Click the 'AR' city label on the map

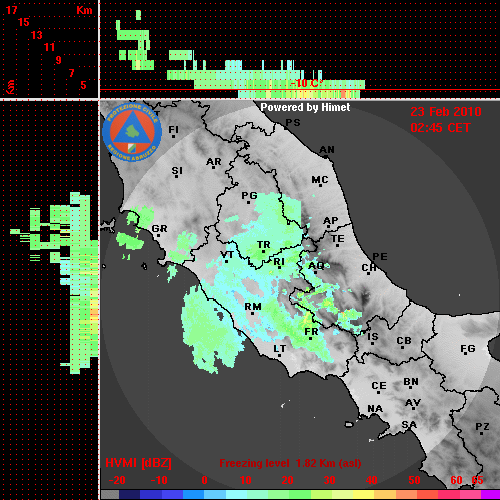pos(214,162)
